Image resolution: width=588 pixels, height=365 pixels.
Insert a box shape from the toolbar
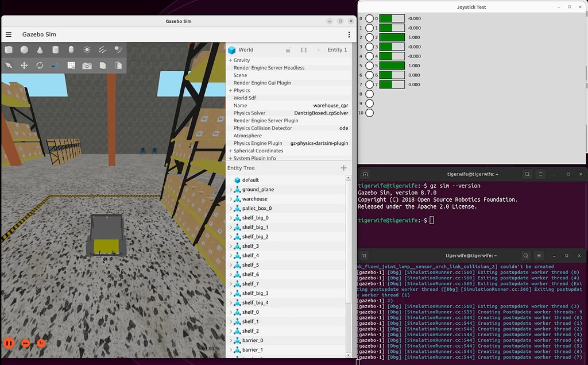(8, 50)
